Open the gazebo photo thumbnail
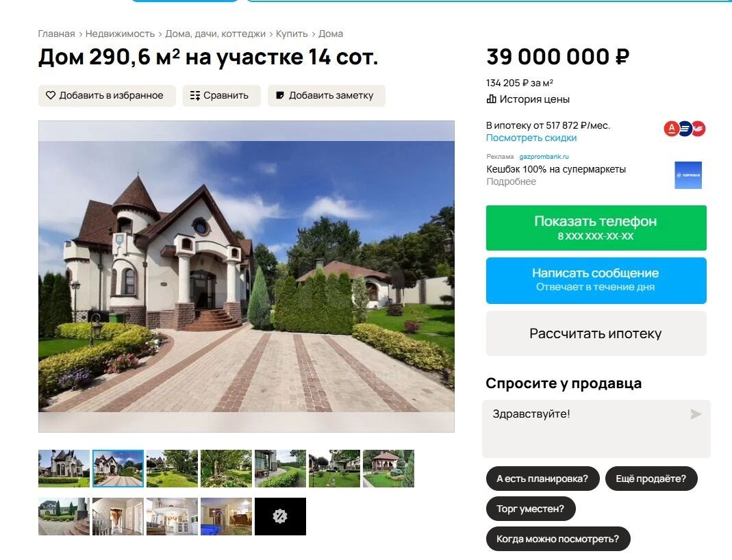 388,468
